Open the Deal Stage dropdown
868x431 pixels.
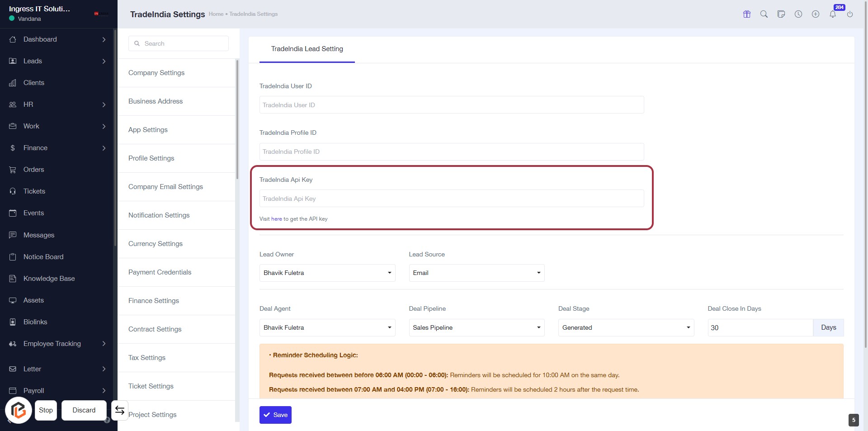(626, 328)
